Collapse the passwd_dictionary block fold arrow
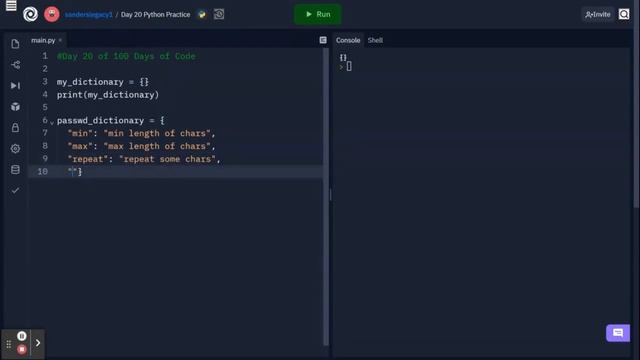The height and width of the screenshot is (360, 640). point(52,122)
